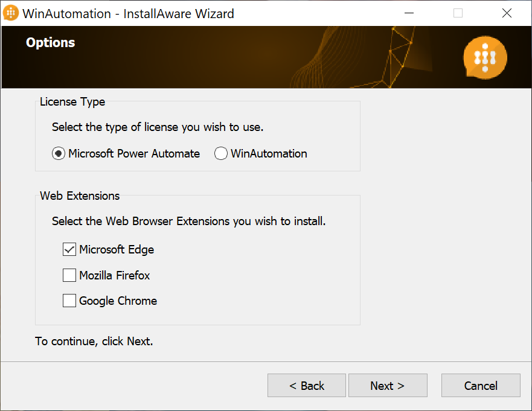Click the WinAutomation title bar app icon

click(x=11, y=13)
